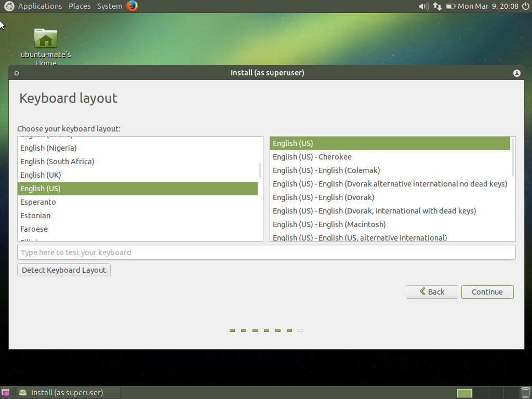The width and height of the screenshot is (532, 399).
Task: Open the System menu
Action: 109,6
